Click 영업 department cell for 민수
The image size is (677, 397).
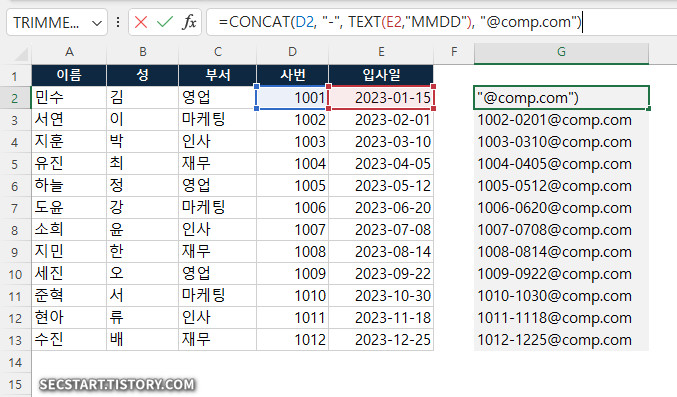click(x=218, y=98)
